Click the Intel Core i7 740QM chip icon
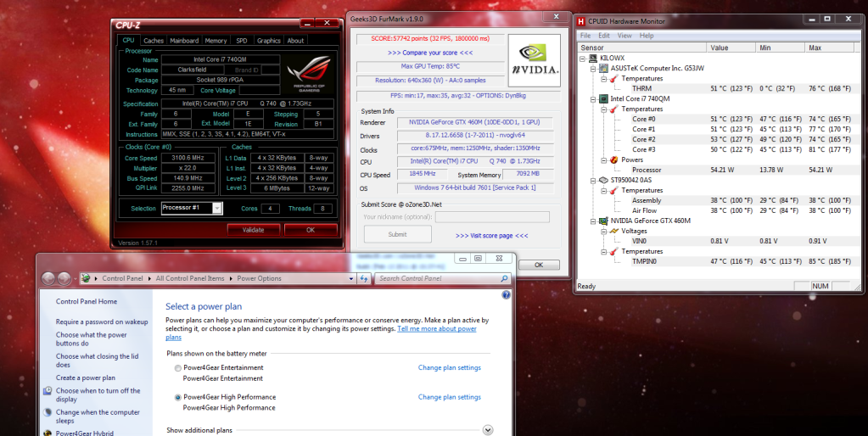The height and width of the screenshot is (436, 868). pos(603,98)
